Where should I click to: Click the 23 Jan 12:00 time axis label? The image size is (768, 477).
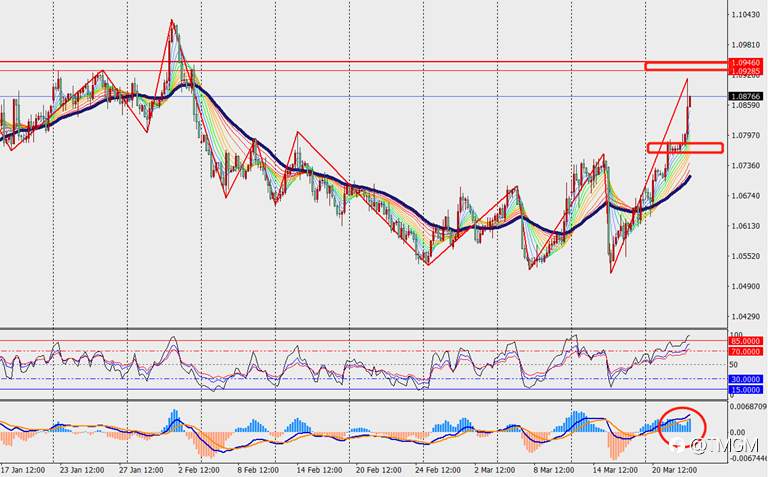(82, 470)
